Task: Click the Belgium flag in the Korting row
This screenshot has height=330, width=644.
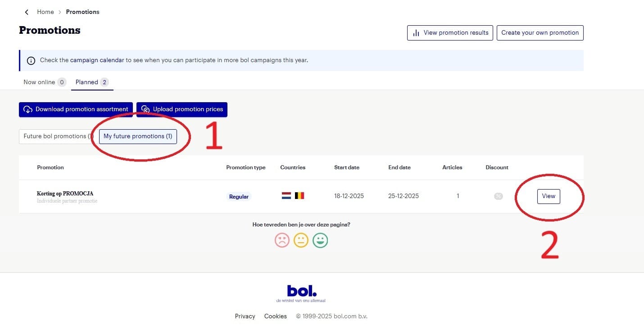Action: [299, 196]
